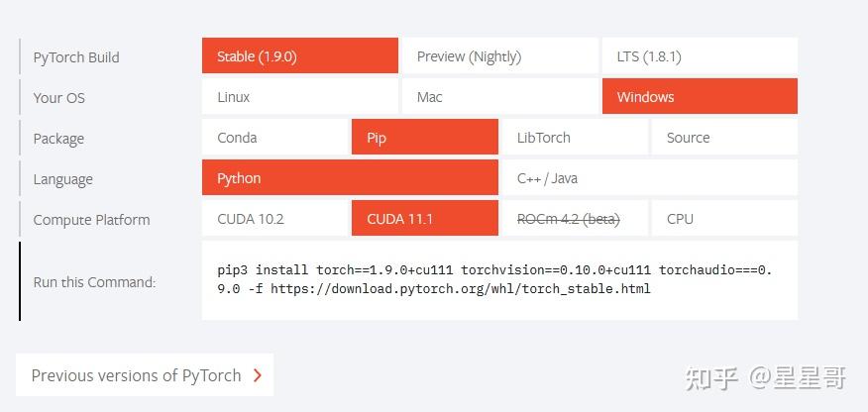The image size is (868, 412).
Task: Open Previous versions of PyTorch link
Action: pos(137,375)
